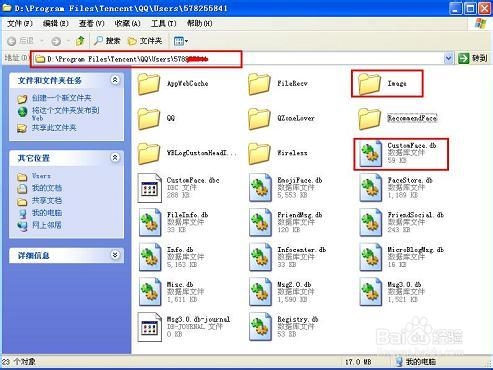
Task: Select the Misc.db file icon
Action: (x=150, y=292)
